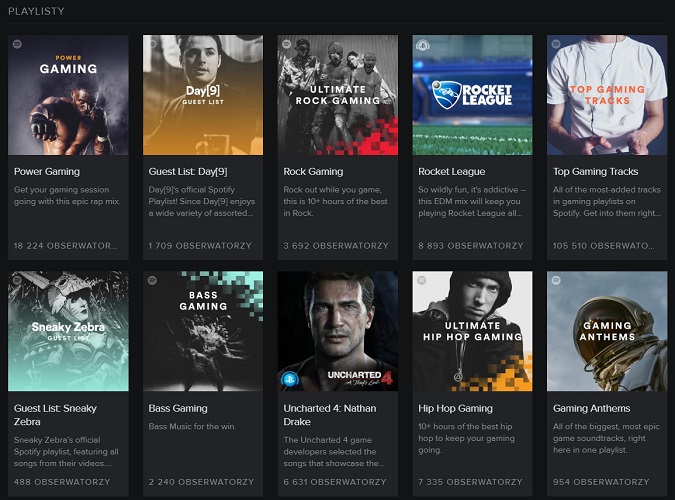This screenshot has height=500, width=675.
Task: Click the PLAYLISTY section heading
Action: click(x=36, y=11)
